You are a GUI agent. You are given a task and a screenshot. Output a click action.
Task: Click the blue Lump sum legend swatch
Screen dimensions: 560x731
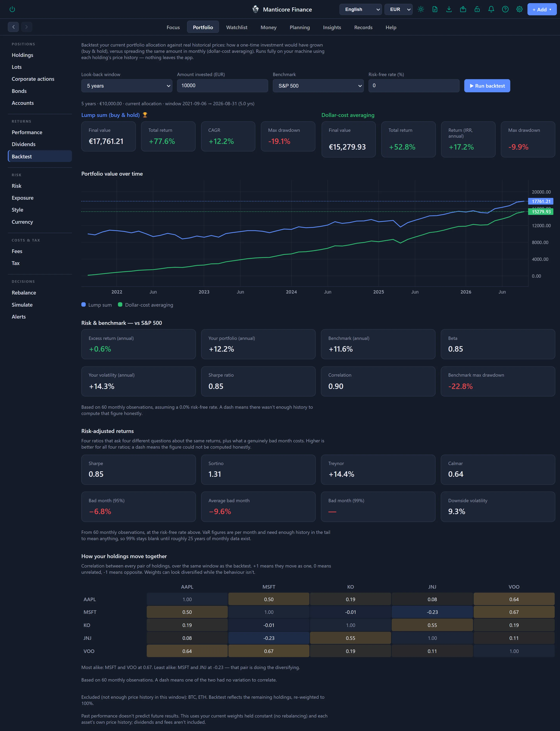pos(84,305)
